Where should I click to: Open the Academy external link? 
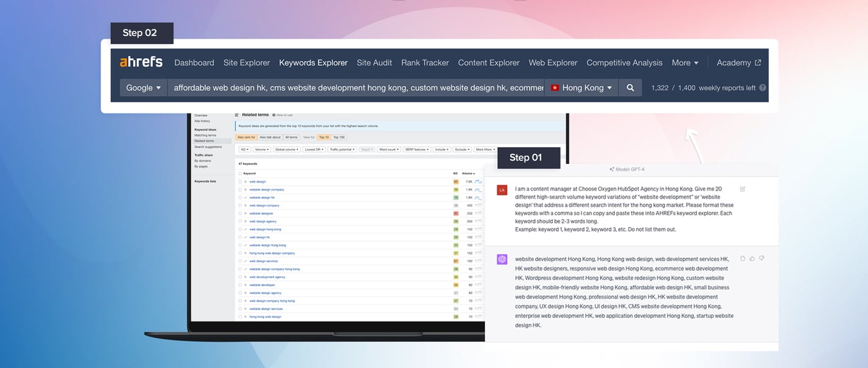[738, 63]
